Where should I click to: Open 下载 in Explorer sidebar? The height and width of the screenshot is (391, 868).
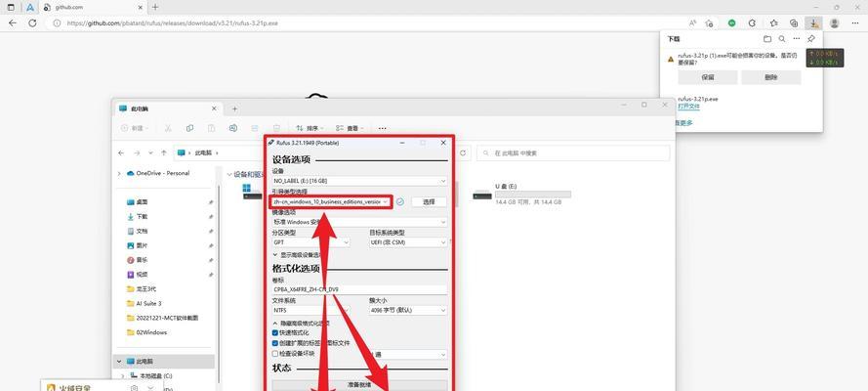[143, 217]
